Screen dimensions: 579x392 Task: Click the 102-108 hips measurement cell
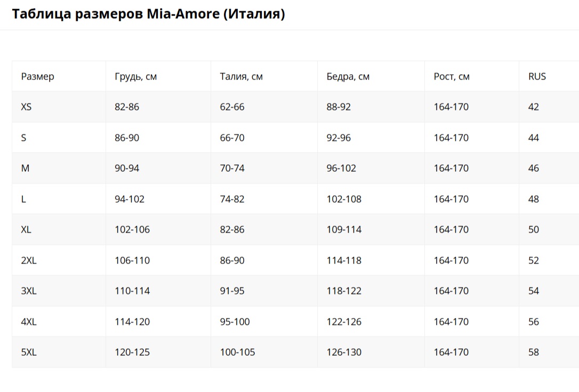(x=344, y=199)
